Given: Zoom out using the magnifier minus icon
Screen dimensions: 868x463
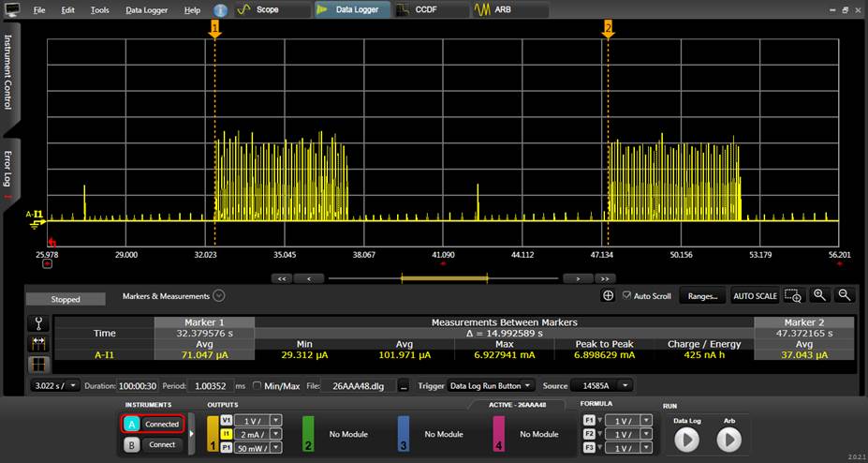Looking at the screenshot, I should tap(845, 295).
